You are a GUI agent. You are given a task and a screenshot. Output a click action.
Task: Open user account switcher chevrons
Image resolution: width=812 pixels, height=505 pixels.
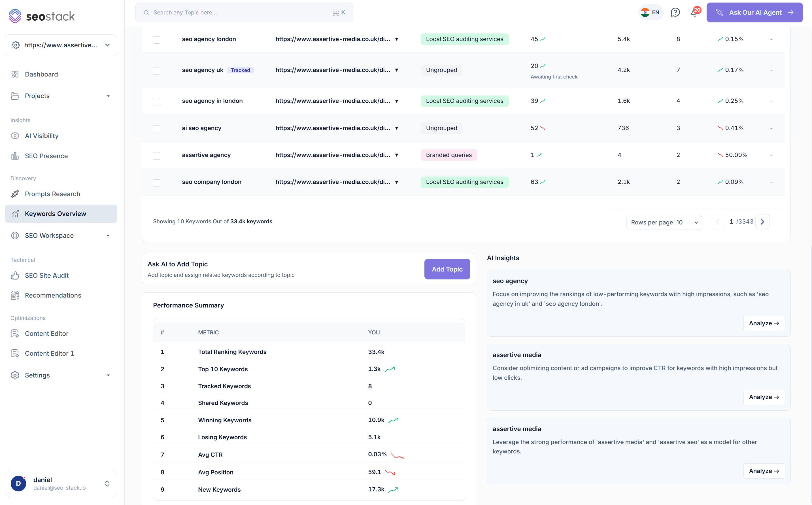point(107,483)
